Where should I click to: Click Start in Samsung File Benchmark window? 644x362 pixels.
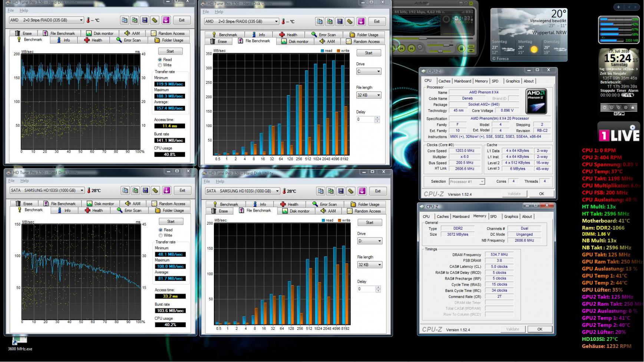tap(370, 223)
